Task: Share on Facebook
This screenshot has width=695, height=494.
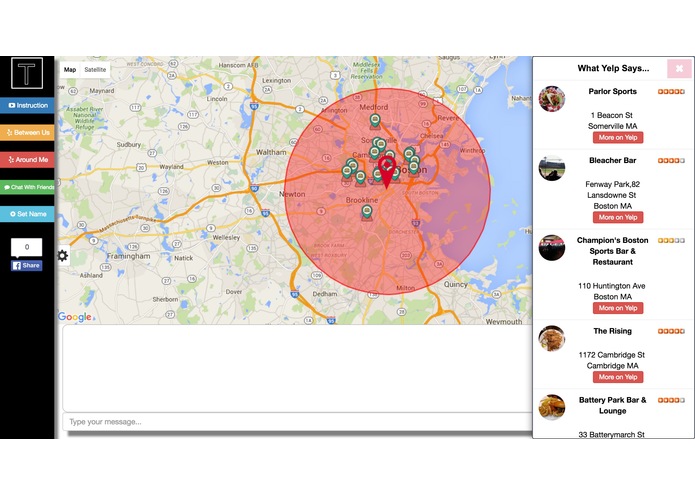Action: 27,265
